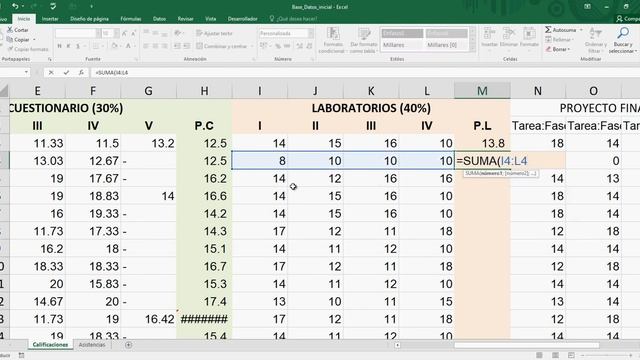The image size is (640, 360).
Task: Open Dar formato como tabla
Action: point(363,40)
